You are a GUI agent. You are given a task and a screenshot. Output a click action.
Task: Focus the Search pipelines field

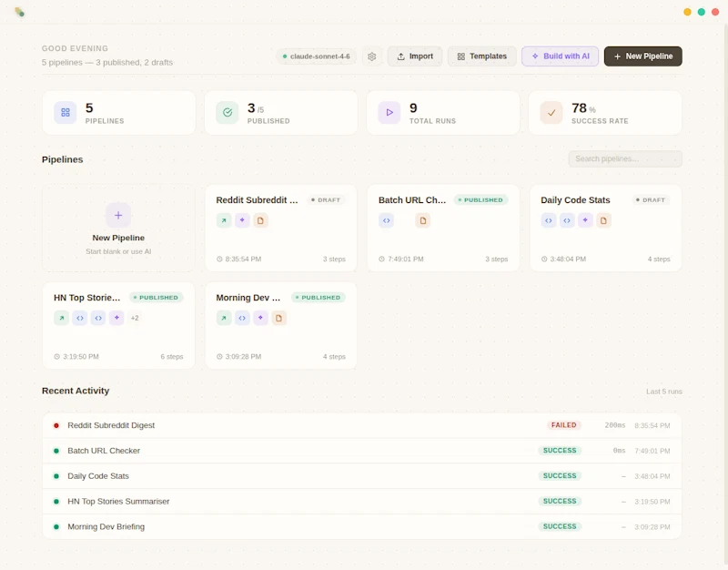625,158
